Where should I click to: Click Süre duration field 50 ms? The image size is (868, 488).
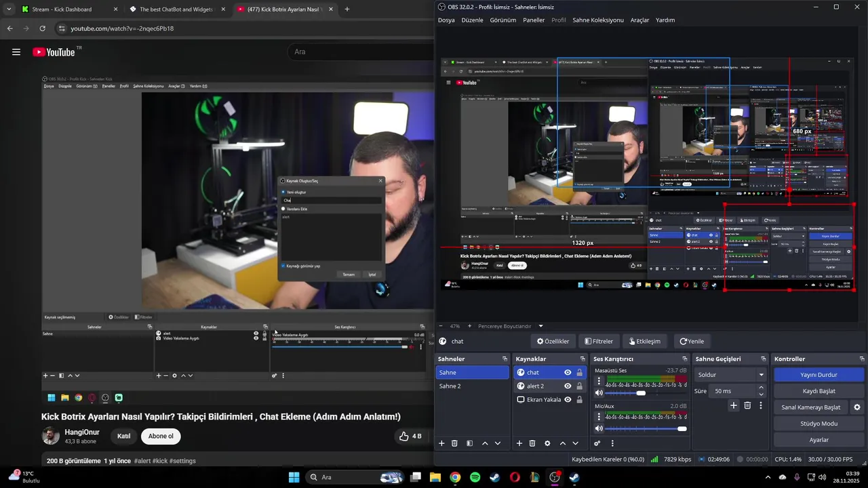click(x=732, y=391)
